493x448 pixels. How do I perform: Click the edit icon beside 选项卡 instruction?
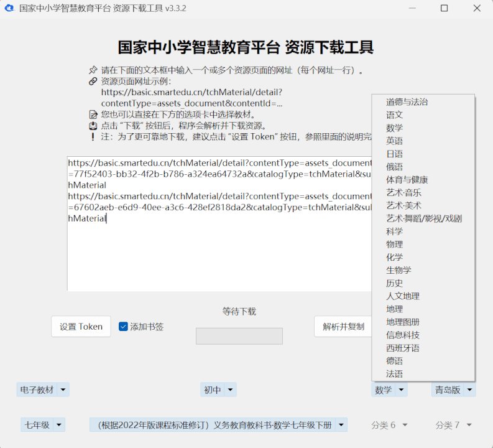[x=93, y=114]
